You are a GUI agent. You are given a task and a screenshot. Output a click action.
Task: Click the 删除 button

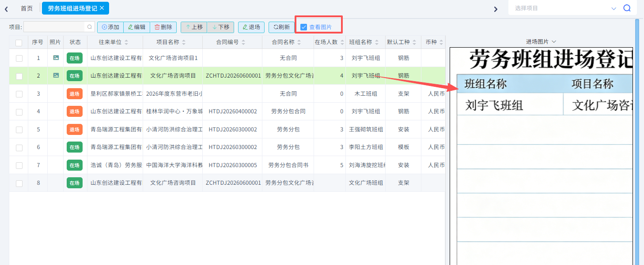(x=163, y=27)
